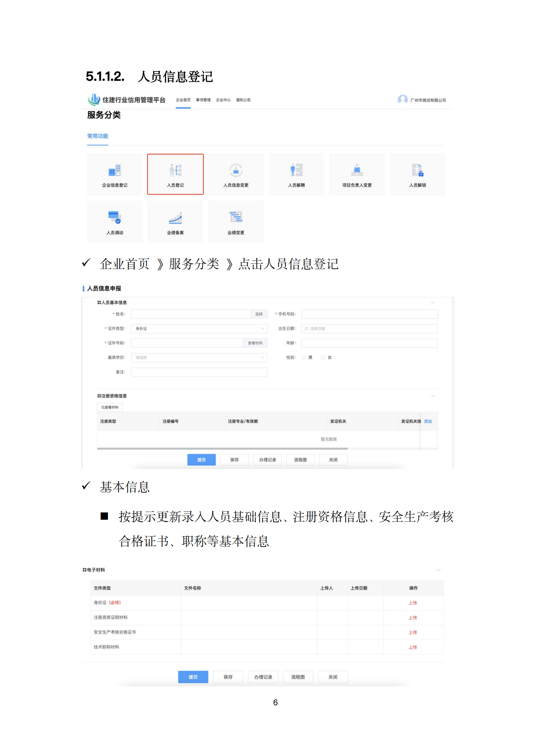Click 上传 link for 身份证 row
535x756 pixels.
pyautogui.click(x=413, y=603)
